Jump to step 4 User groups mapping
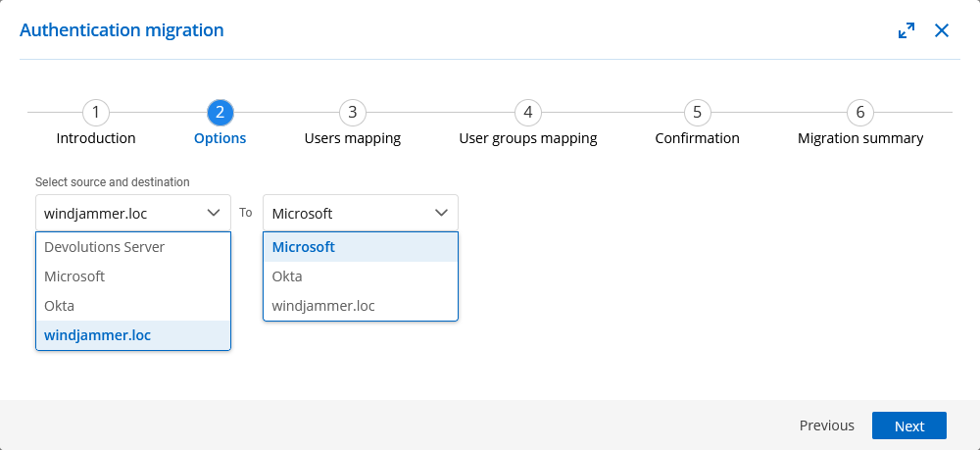980x450 pixels. (528, 113)
